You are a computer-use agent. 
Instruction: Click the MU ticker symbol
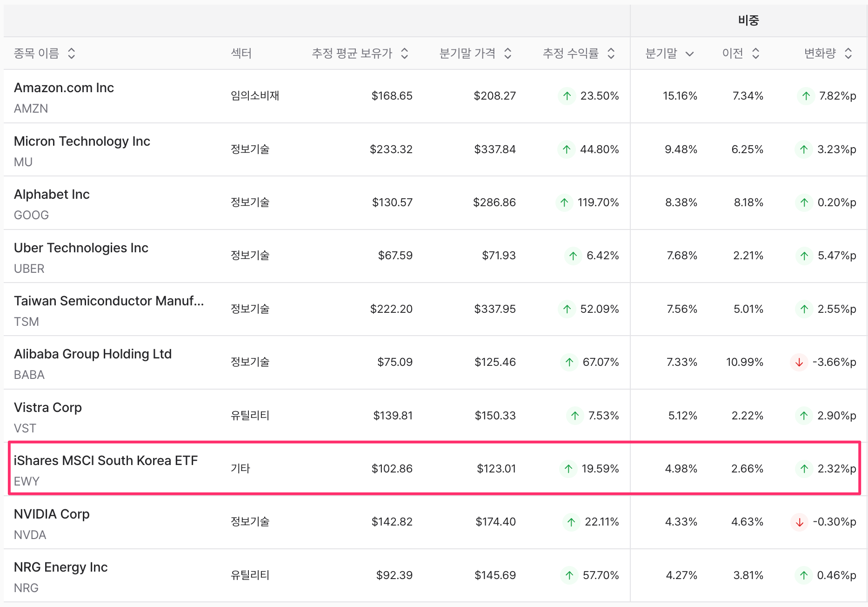coord(23,162)
